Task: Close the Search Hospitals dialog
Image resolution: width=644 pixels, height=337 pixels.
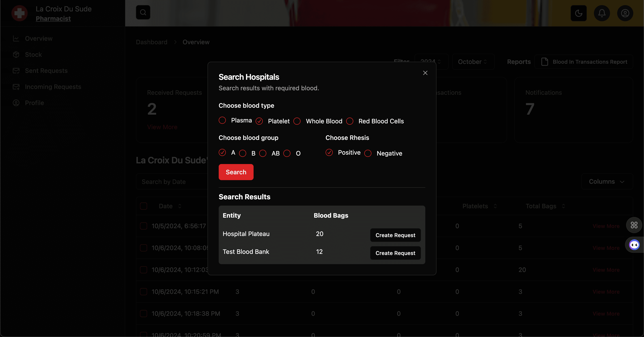Action: point(425,73)
